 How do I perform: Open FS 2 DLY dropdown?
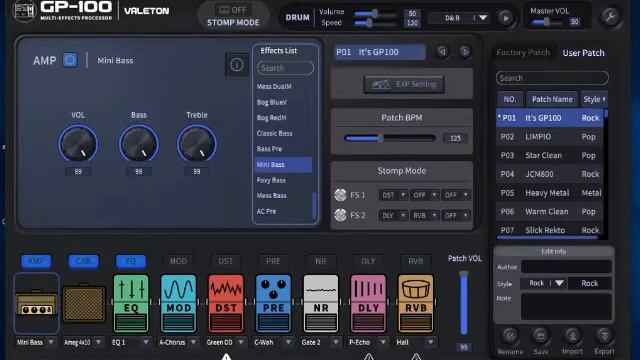393,215
